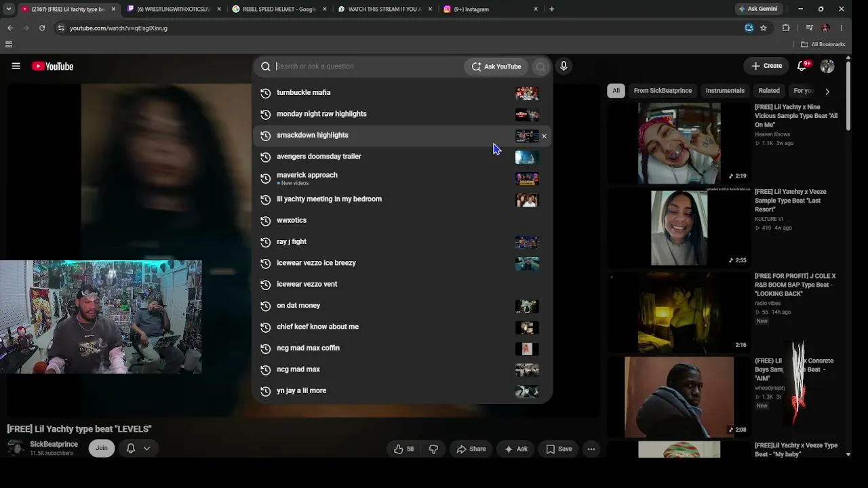Image resolution: width=868 pixels, height=488 pixels.
Task: Pick the "icewear vezzo vent" suggestion
Action: click(403, 284)
